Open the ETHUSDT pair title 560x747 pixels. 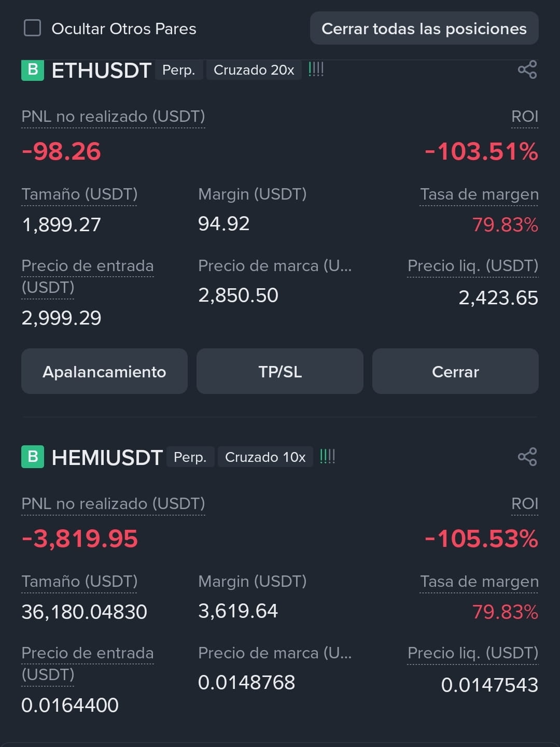coord(102,71)
